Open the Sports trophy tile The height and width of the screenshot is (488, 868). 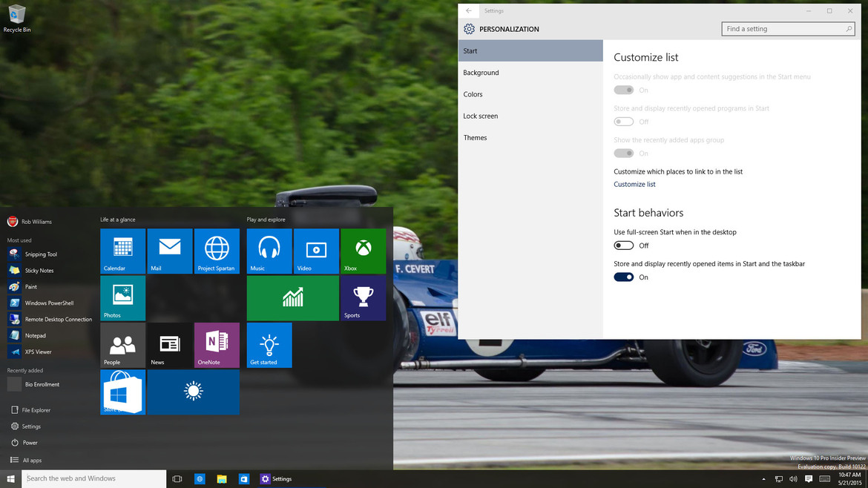(x=363, y=298)
